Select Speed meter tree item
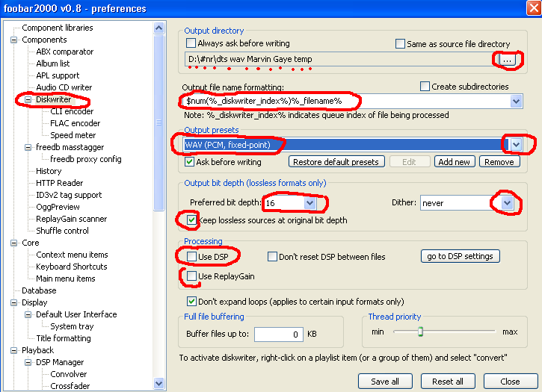Image resolution: width=542 pixels, height=392 pixels. (73, 135)
